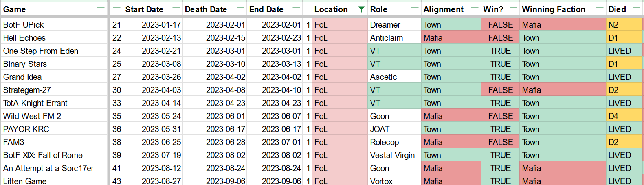Open the Death Date column filter icon
The width and height of the screenshot is (644, 185).
coord(240,9)
